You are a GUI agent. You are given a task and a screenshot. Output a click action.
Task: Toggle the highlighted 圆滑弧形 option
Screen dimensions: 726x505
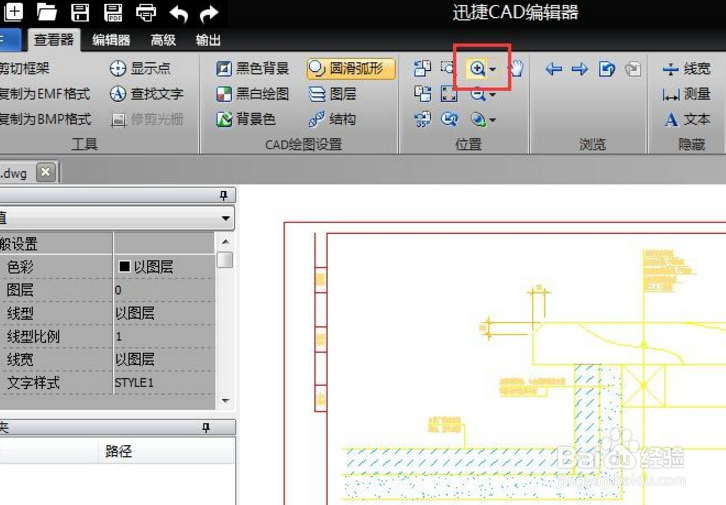351,69
